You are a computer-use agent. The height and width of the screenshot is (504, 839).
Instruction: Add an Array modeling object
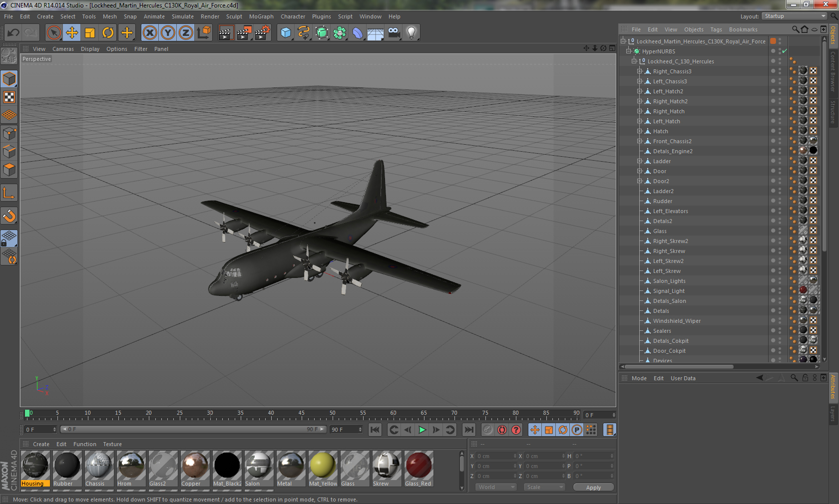pos(340,33)
